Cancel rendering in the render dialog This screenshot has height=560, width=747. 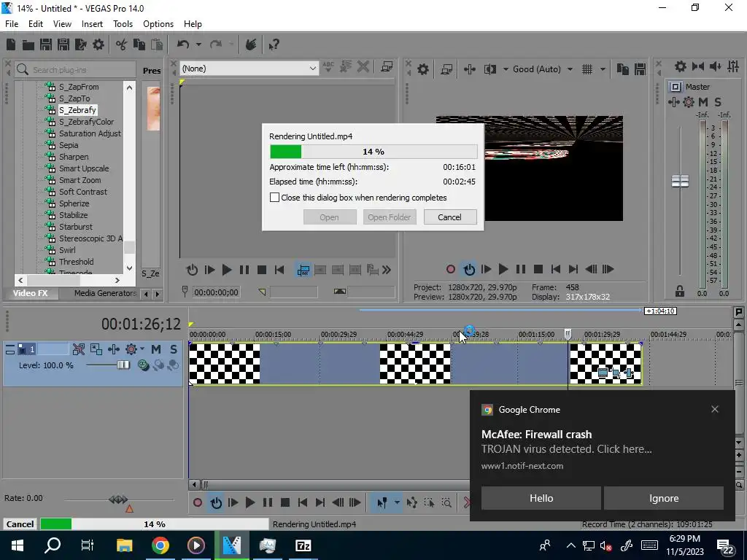(449, 217)
